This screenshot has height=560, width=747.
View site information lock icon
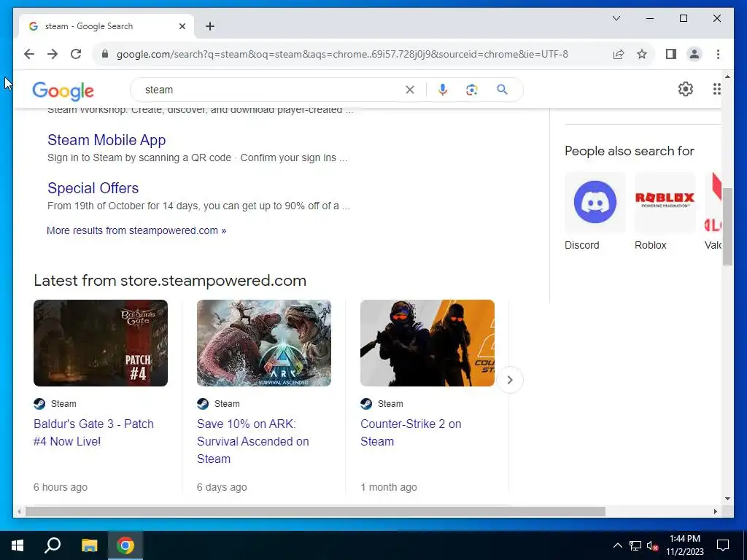pos(105,54)
